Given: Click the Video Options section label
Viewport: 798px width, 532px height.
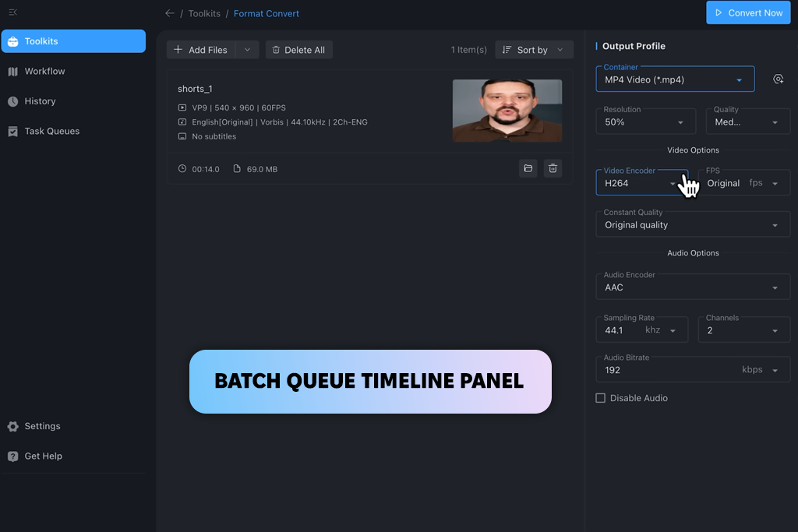Looking at the screenshot, I should (693, 150).
